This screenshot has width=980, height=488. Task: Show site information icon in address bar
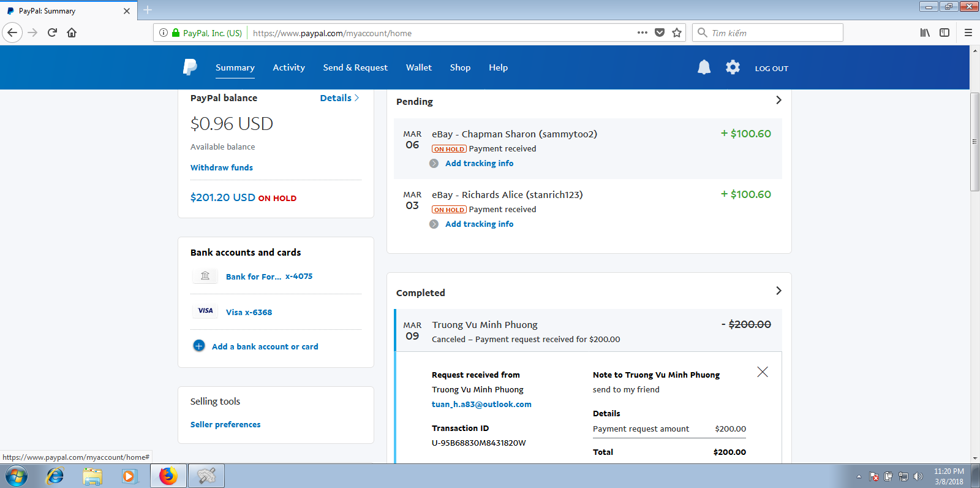(164, 32)
